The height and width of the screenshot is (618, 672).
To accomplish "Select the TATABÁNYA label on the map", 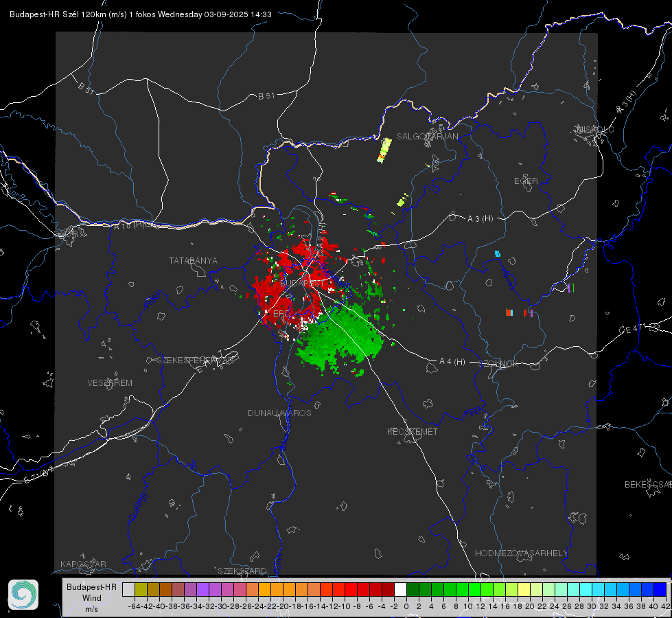I will pos(193,261).
